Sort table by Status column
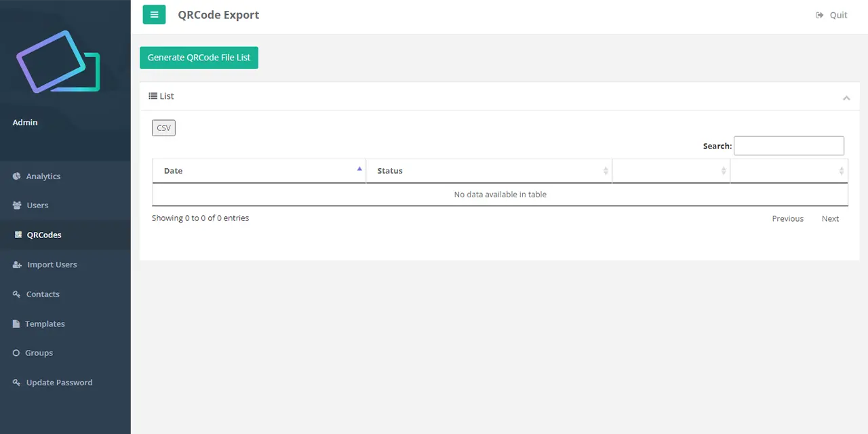The height and width of the screenshot is (434, 868). tap(488, 171)
